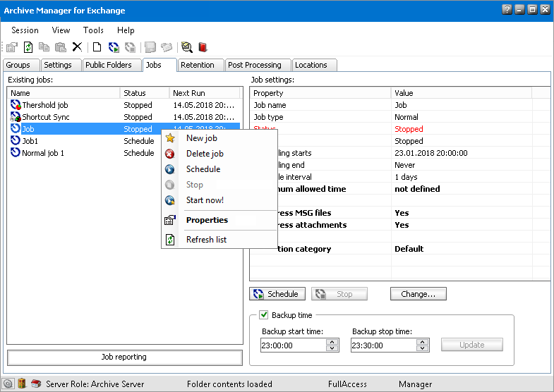
Task: Click the Change... button
Action: point(418,294)
